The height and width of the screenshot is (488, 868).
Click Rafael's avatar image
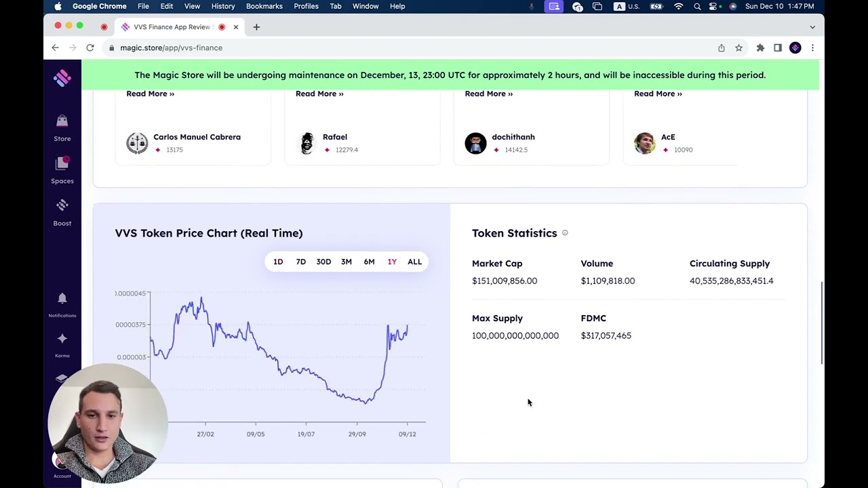coord(307,143)
